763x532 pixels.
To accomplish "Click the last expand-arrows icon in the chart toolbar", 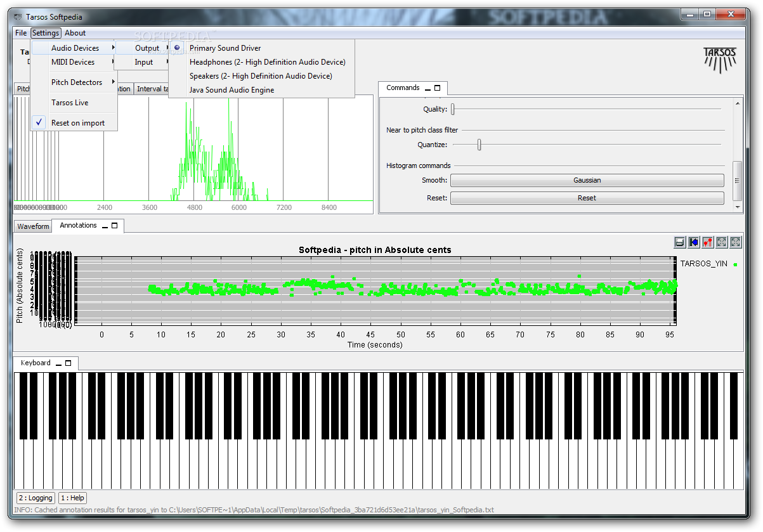I will pyautogui.click(x=736, y=242).
